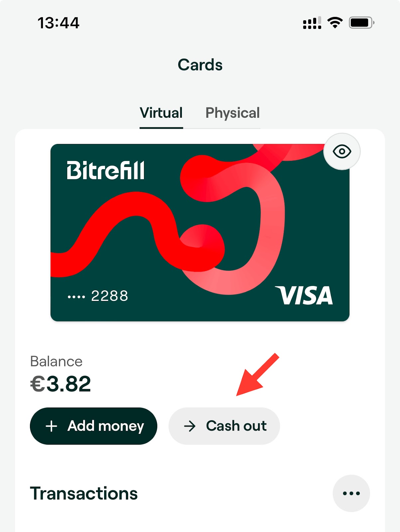Tap the Add money button
This screenshot has width=400, height=532.
pyautogui.click(x=93, y=426)
